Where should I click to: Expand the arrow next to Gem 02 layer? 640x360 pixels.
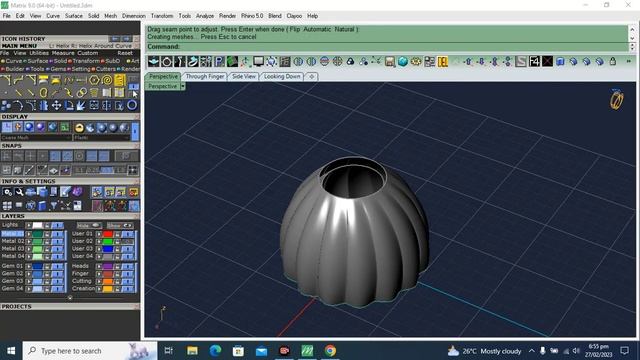(x=29, y=274)
